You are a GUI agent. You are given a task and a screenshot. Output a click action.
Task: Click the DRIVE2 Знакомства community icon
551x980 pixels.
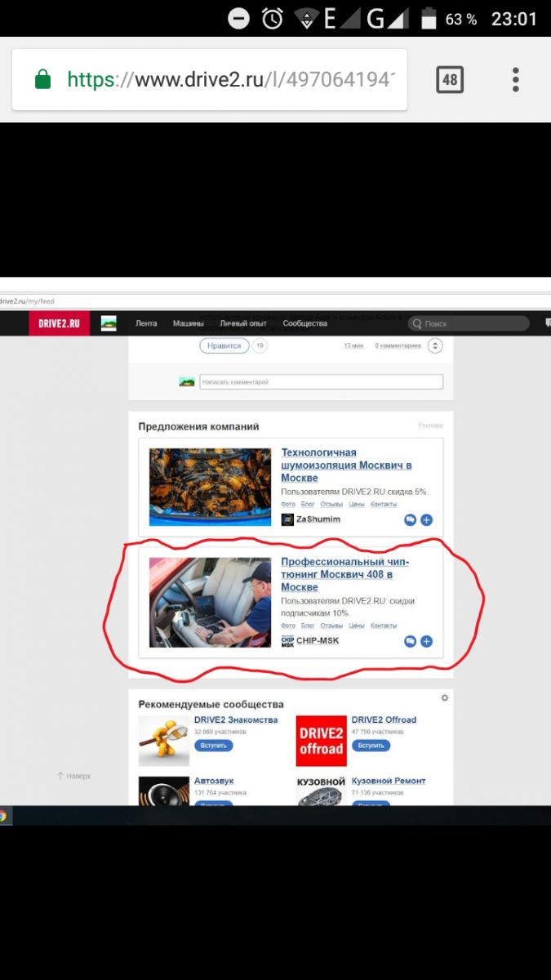[x=164, y=741]
